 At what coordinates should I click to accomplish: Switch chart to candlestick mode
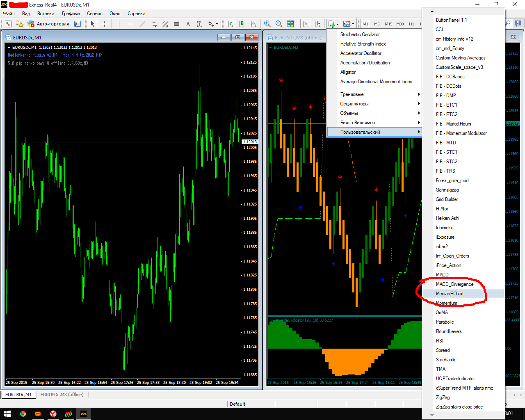242,24
